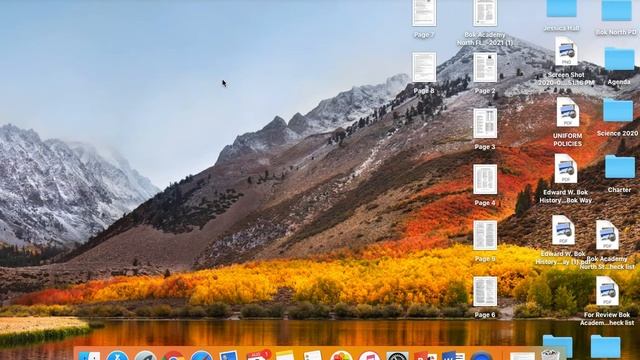Select the Jessica Hall folder
The image size is (640, 360).
click(562, 8)
